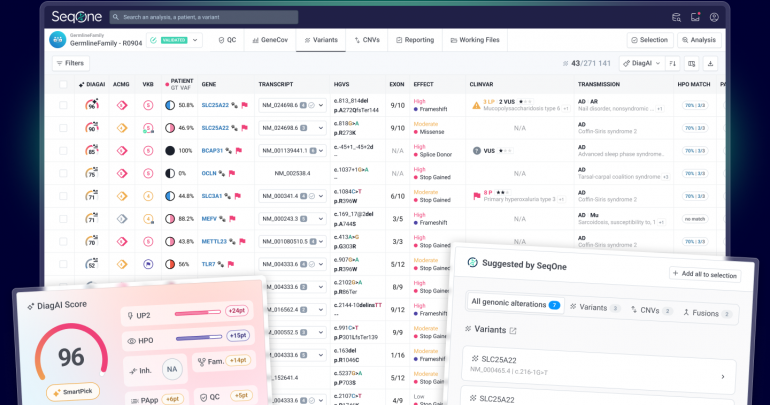Viewport: 770px width, 405px height.
Task: Expand transcript dropdown NM_000341.4
Action: tap(321, 196)
